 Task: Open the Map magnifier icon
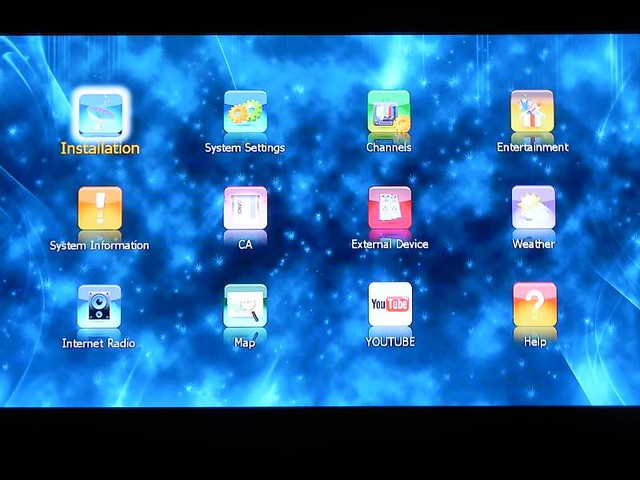(x=245, y=306)
